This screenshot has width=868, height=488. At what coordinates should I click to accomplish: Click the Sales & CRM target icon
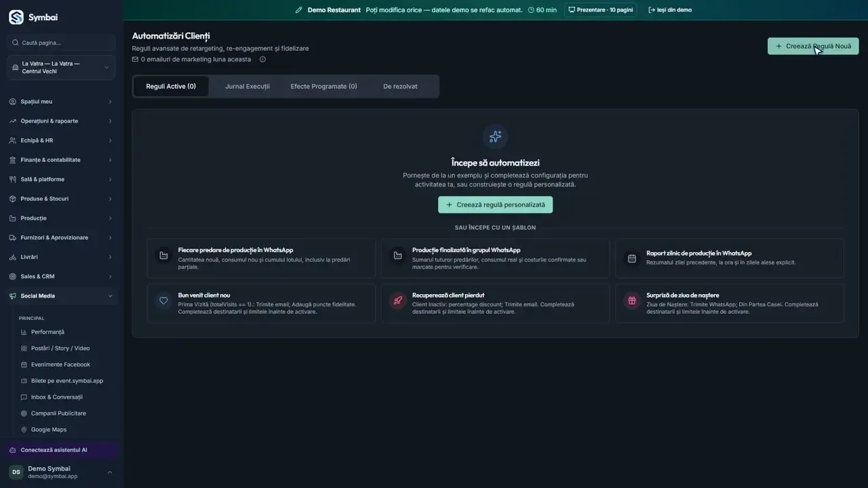(13, 277)
